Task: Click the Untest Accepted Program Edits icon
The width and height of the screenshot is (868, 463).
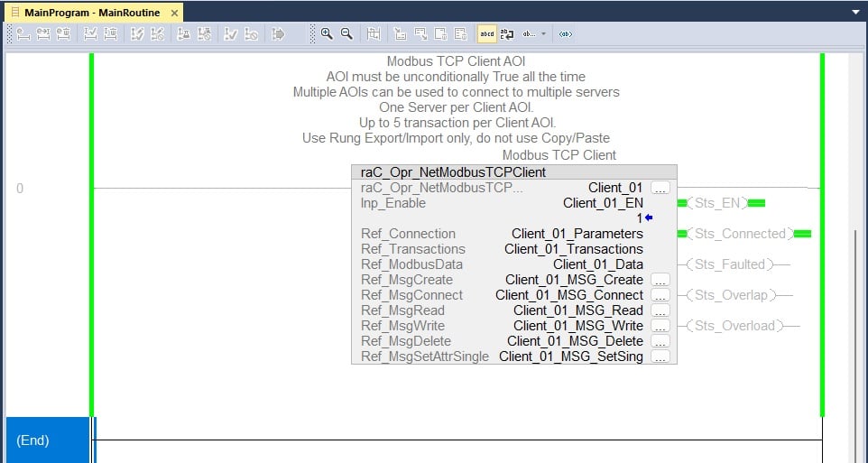Action: (x=157, y=34)
